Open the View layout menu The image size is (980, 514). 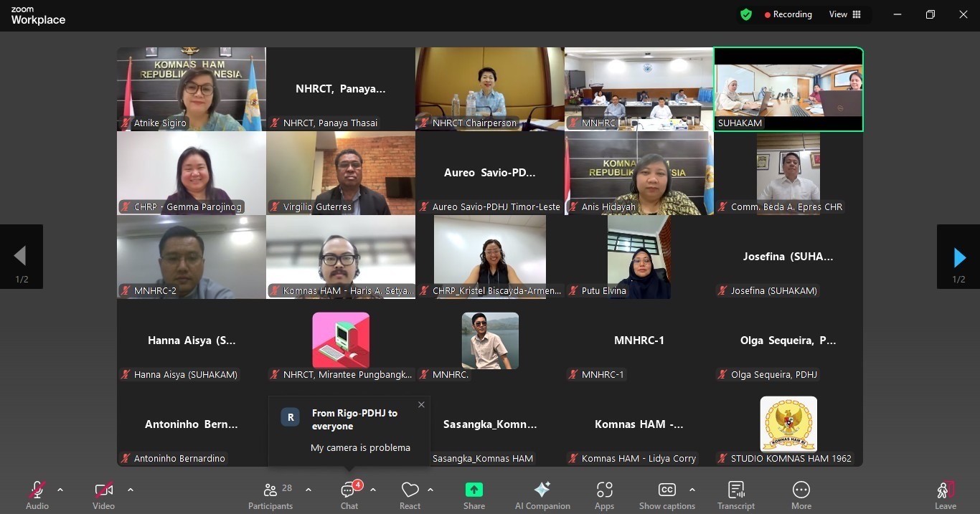(845, 14)
